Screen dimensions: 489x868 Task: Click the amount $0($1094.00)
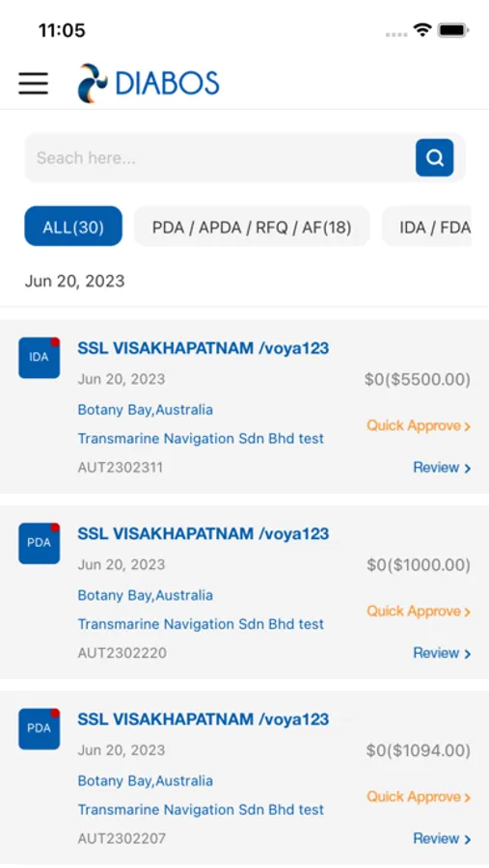pos(419,750)
